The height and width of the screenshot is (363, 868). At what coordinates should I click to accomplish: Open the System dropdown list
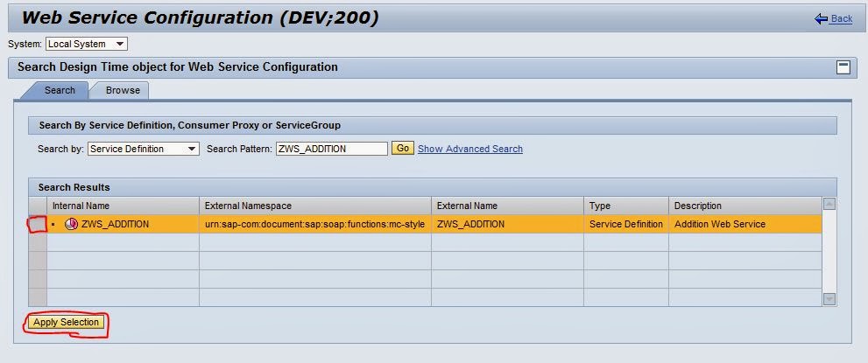[x=120, y=44]
